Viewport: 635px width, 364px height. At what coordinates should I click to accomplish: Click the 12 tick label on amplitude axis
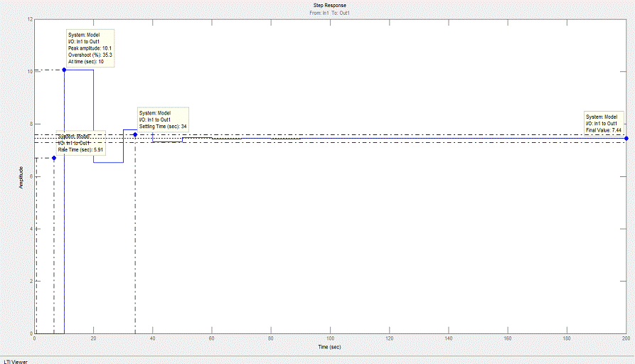29,19
